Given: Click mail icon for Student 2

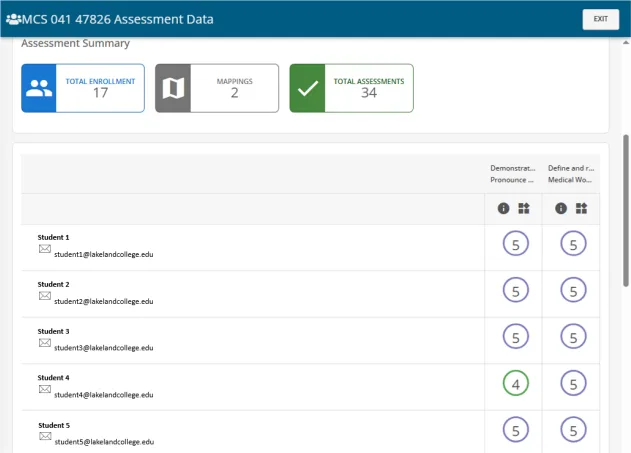Looking at the screenshot, I should point(45,296).
